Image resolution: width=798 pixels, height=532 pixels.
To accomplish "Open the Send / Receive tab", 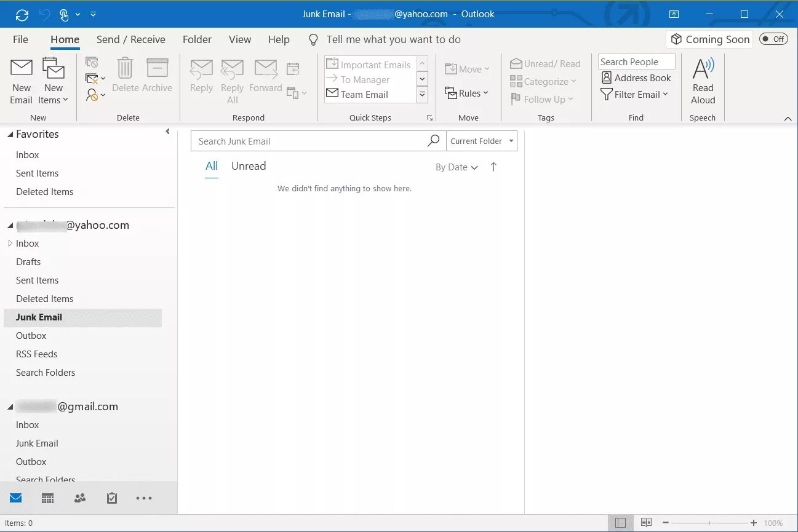I will (131, 39).
